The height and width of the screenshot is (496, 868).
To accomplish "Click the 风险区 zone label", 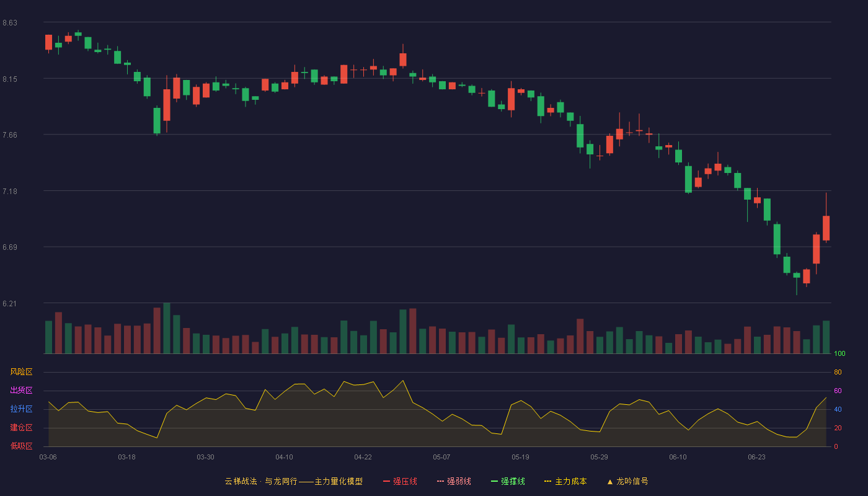I will coord(21,372).
